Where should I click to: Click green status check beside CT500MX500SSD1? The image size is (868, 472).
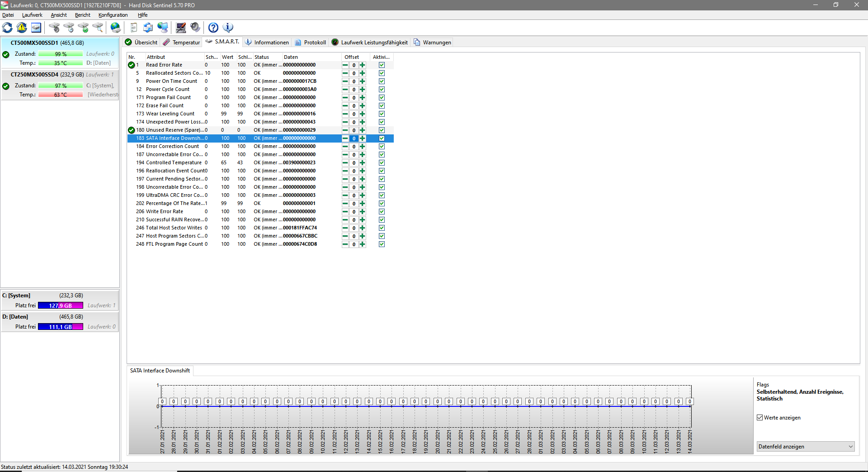(x=6, y=55)
